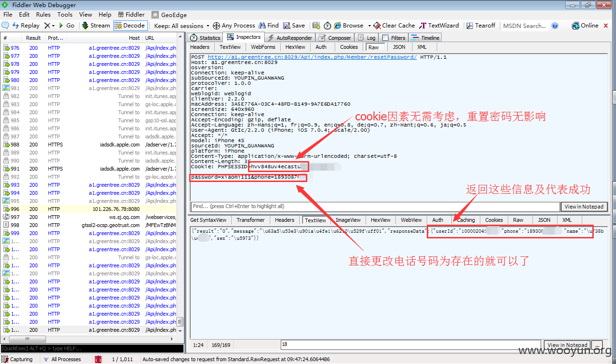
Task: Click the ellipsis button beside lower View in Notepad
Action: pos(598,345)
